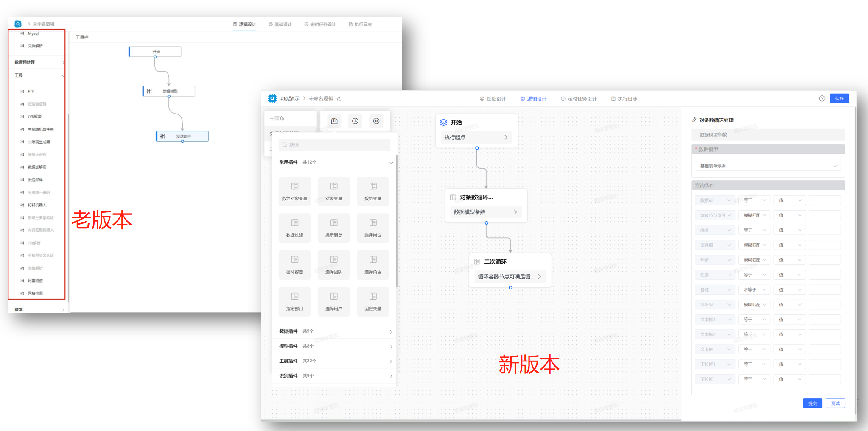Select the 选择用户 plugin tile

point(334,302)
